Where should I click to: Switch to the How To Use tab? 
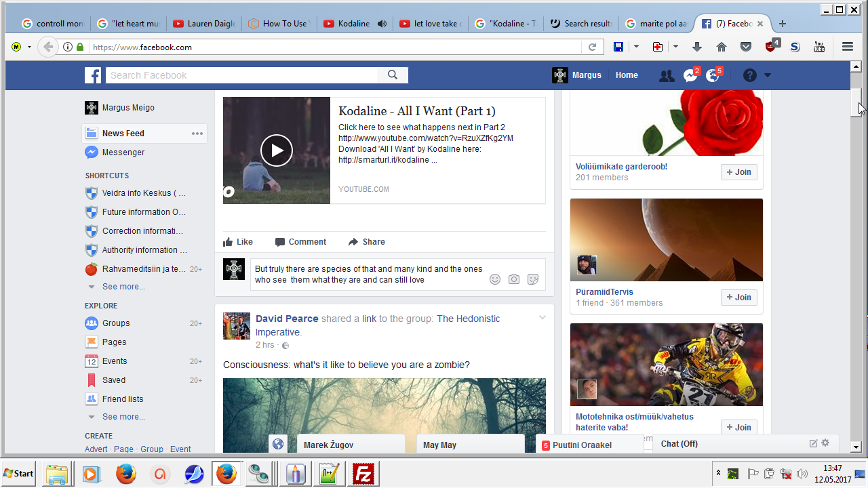click(278, 24)
